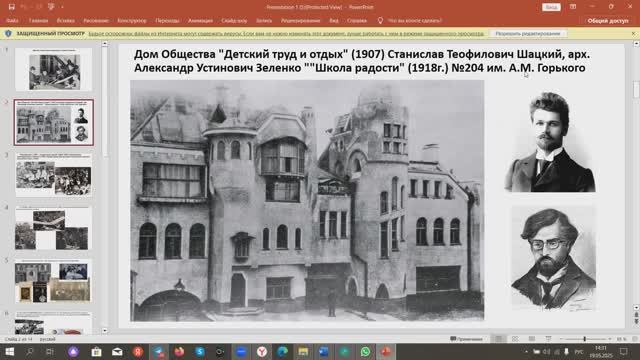Click the Zelenko portrait with glasses

(x=553, y=258)
